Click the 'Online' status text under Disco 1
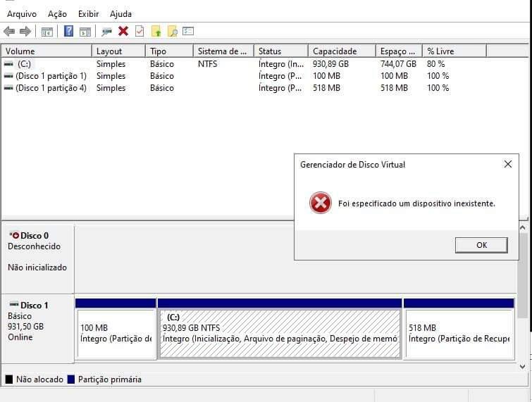The image size is (532, 402). (20, 337)
